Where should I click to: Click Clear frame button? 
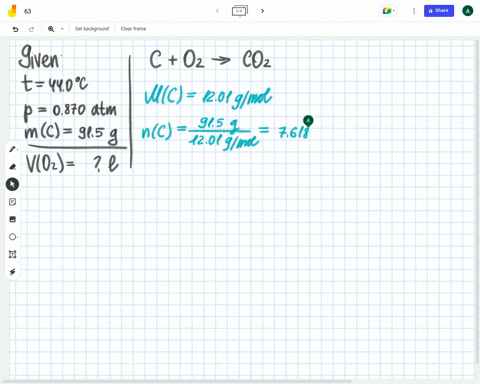click(133, 29)
